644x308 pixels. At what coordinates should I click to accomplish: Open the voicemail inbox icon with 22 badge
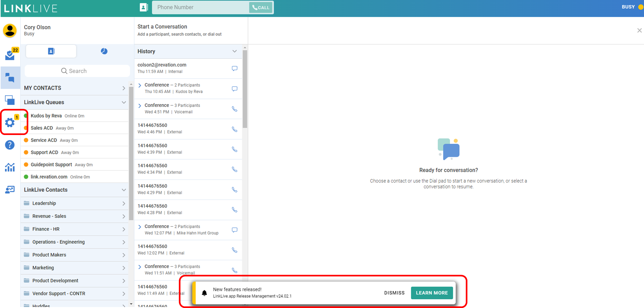tap(10, 55)
